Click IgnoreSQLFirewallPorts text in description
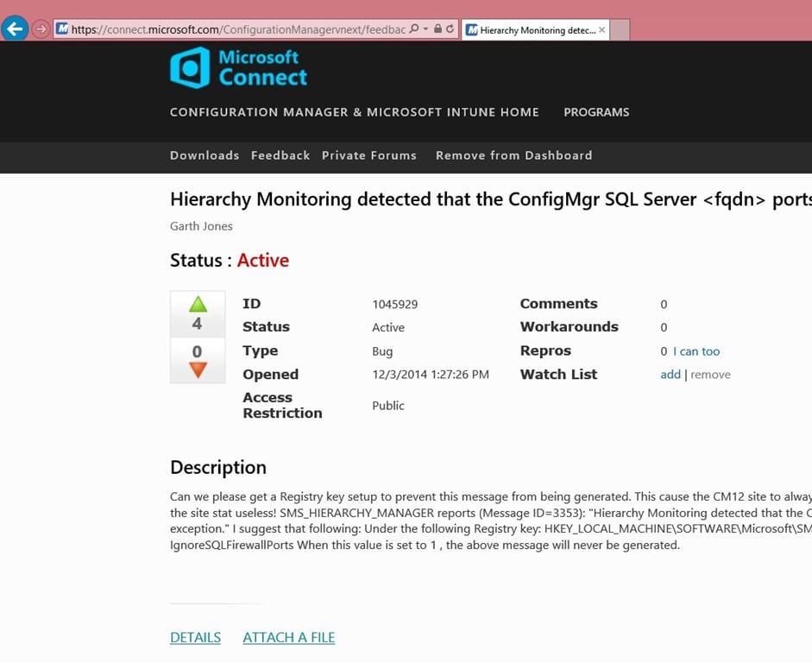The width and height of the screenshot is (812, 663). tap(231, 545)
